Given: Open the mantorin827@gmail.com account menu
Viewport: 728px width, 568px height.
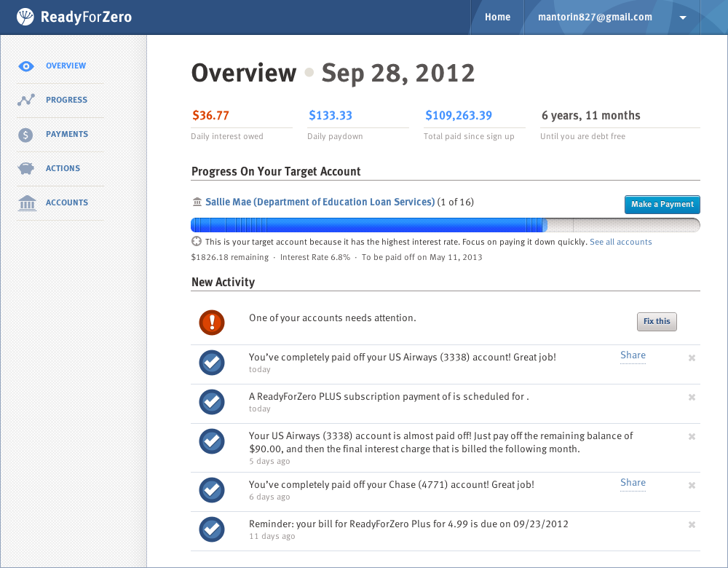Looking at the screenshot, I should [595, 17].
